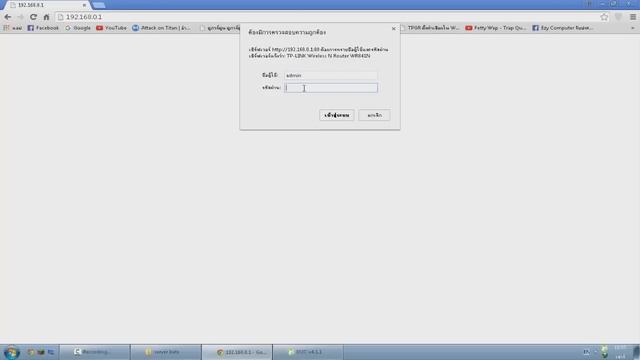
Task: Select the Chrome 192.168.0.1 taskbar button
Action: [x=237, y=352]
